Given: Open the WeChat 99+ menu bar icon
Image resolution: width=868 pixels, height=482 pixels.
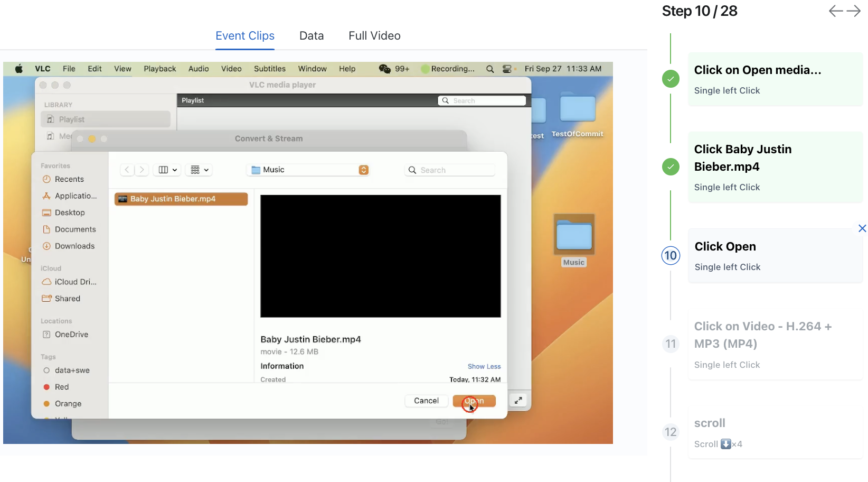Looking at the screenshot, I should 394,69.
